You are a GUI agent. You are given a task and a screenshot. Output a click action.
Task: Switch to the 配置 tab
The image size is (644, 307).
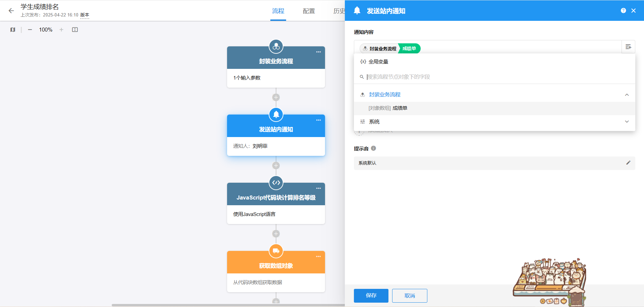pyautogui.click(x=309, y=11)
